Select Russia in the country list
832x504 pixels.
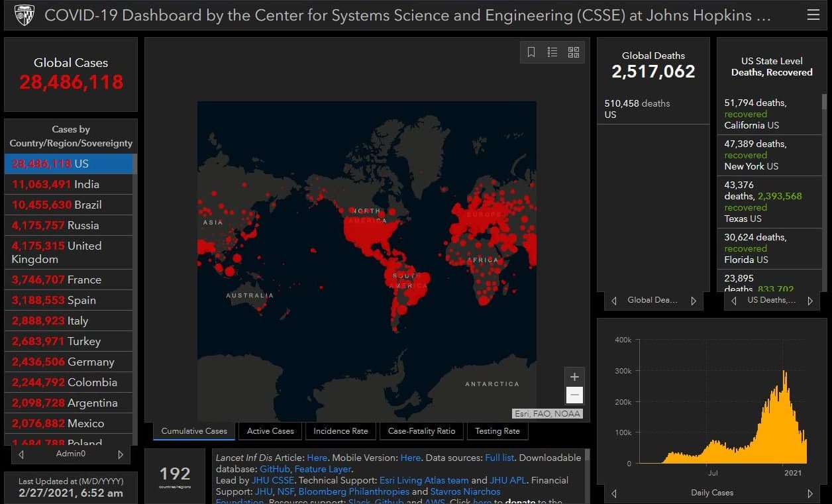coord(68,225)
